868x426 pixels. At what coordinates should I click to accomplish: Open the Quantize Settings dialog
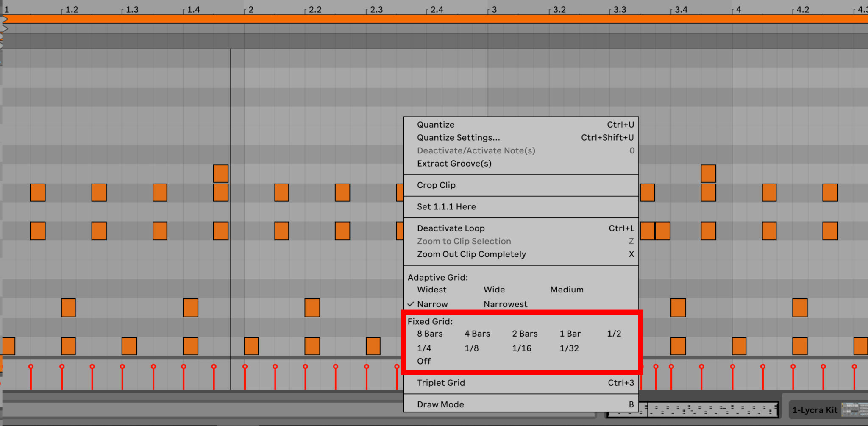(x=458, y=137)
